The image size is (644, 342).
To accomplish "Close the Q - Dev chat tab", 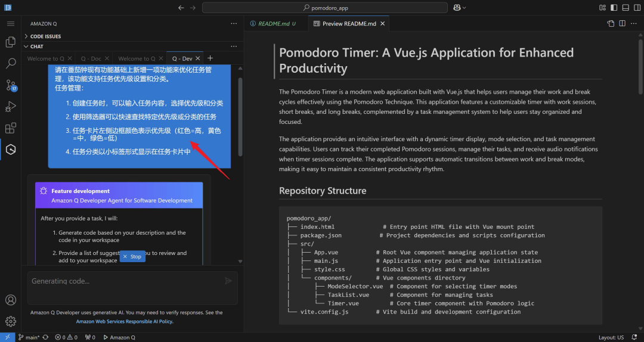I will (x=198, y=58).
